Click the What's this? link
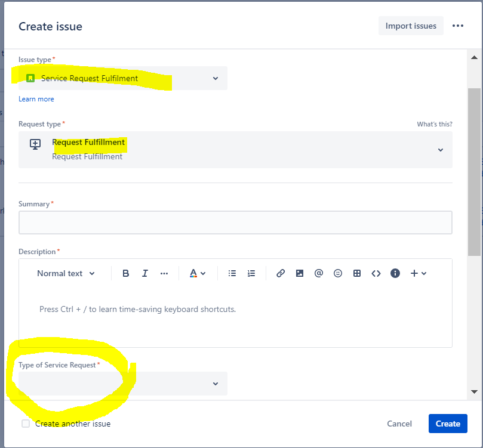 435,124
